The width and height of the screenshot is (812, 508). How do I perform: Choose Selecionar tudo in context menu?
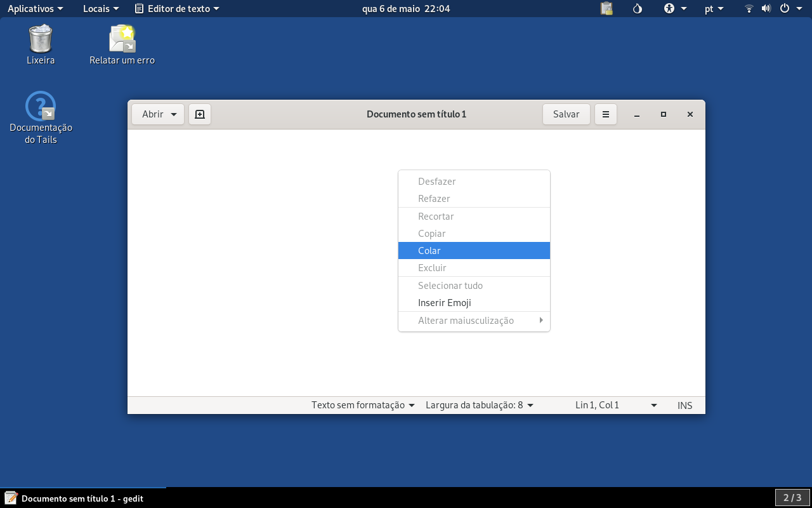tap(474, 286)
